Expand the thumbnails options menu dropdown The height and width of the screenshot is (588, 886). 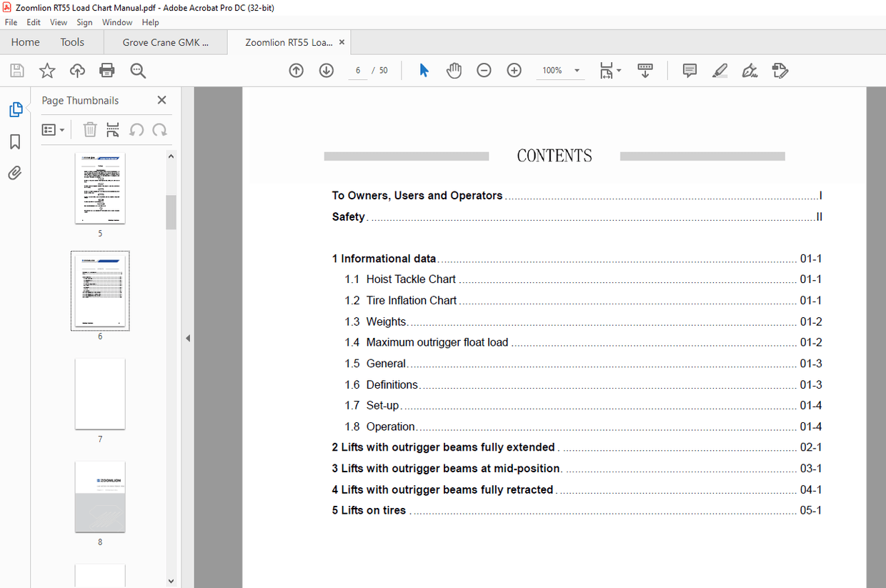pyautogui.click(x=54, y=130)
